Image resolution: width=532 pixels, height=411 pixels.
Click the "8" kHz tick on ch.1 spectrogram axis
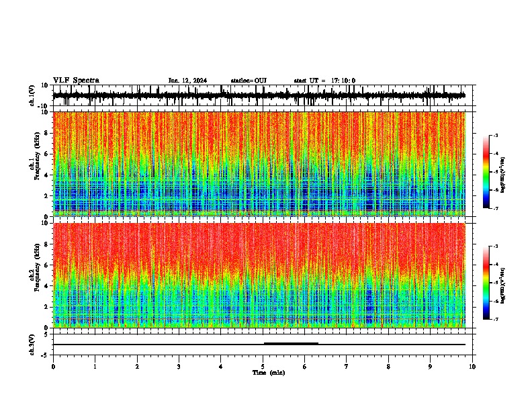click(47, 133)
